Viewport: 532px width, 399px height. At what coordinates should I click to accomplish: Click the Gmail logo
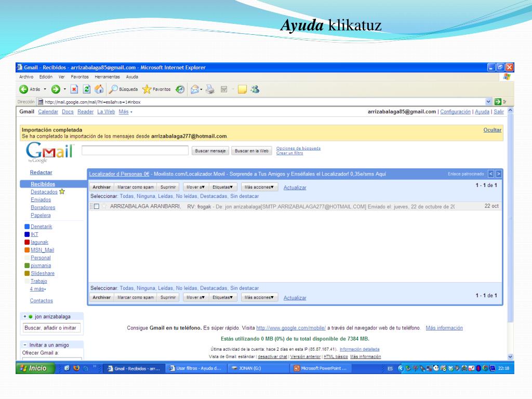tap(50, 152)
